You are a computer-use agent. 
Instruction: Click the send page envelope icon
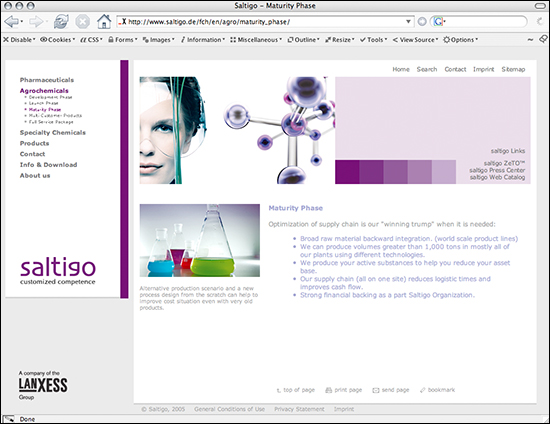pyautogui.click(x=376, y=390)
